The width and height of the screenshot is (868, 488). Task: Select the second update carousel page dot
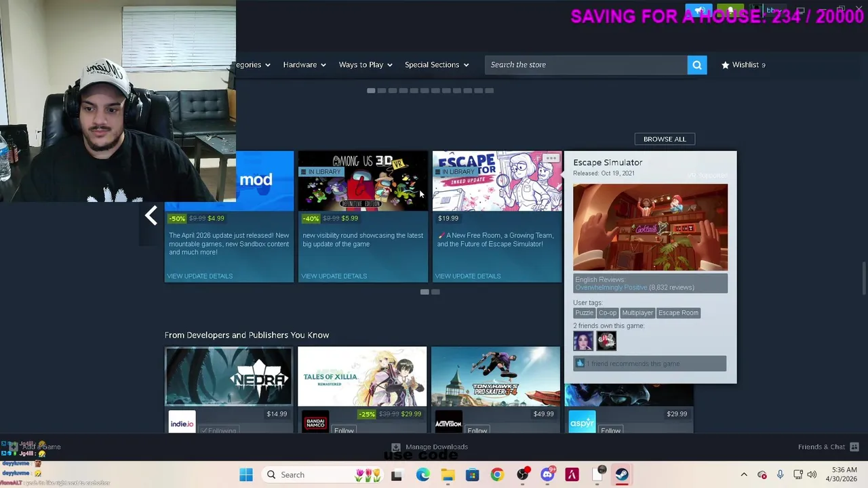[x=435, y=292]
